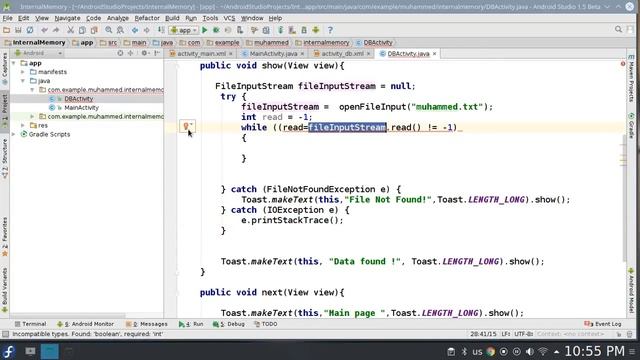Click the Copy toolbar icon
640x360 pixels.
(x=82, y=30)
